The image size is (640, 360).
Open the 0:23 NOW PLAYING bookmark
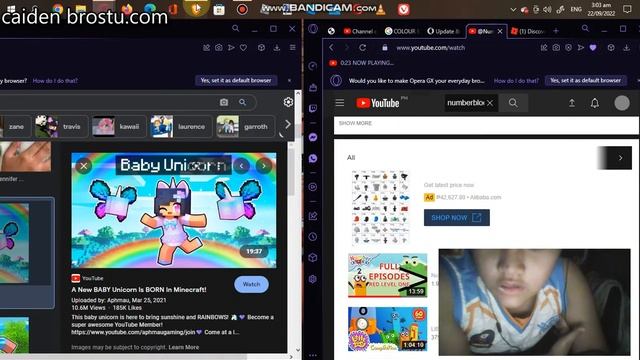click(x=362, y=63)
